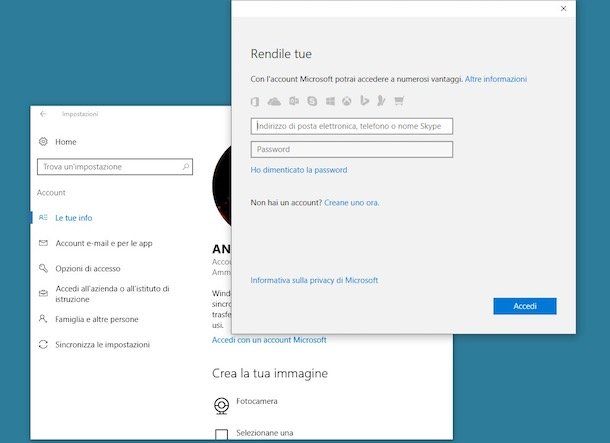Click the Fotocamera camera icon
This screenshot has width=610, height=443.
click(221, 406)
